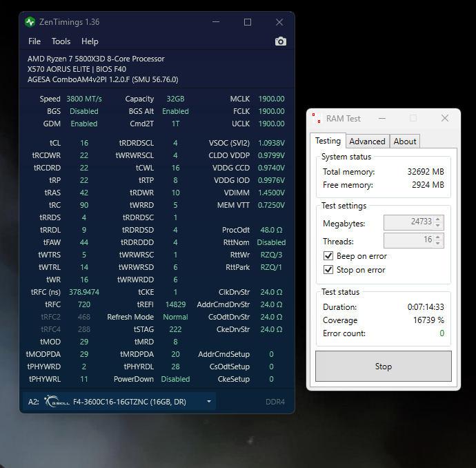This screenshot has width=476, height=468.
Task: Click the Speed value 3800 MT/s
Action: pyautogui.click(x=84, y=99)
